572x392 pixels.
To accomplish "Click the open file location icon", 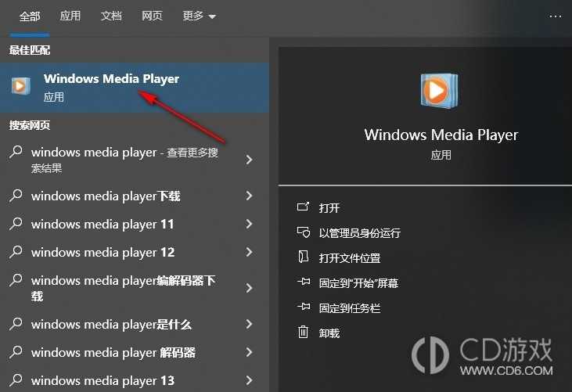I will tap(303, 257).
